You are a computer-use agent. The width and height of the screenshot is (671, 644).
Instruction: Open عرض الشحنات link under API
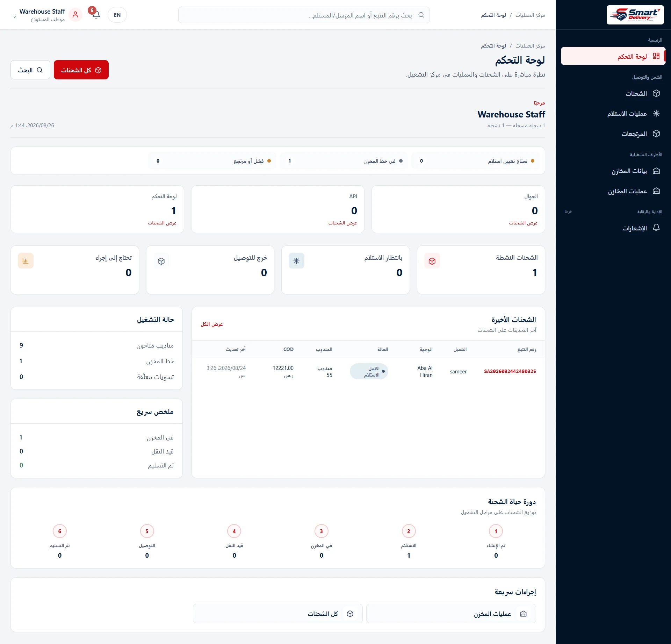pyautogui.click(x=342, y=223)
